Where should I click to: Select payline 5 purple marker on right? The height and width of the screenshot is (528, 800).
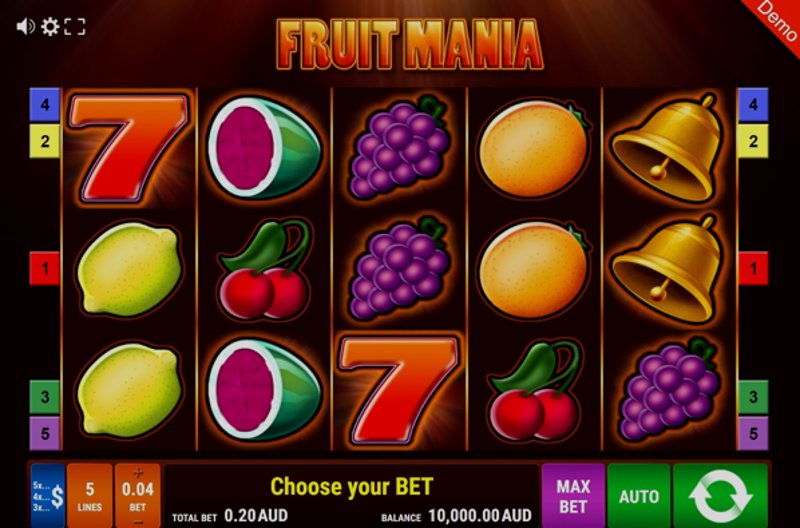753,433
